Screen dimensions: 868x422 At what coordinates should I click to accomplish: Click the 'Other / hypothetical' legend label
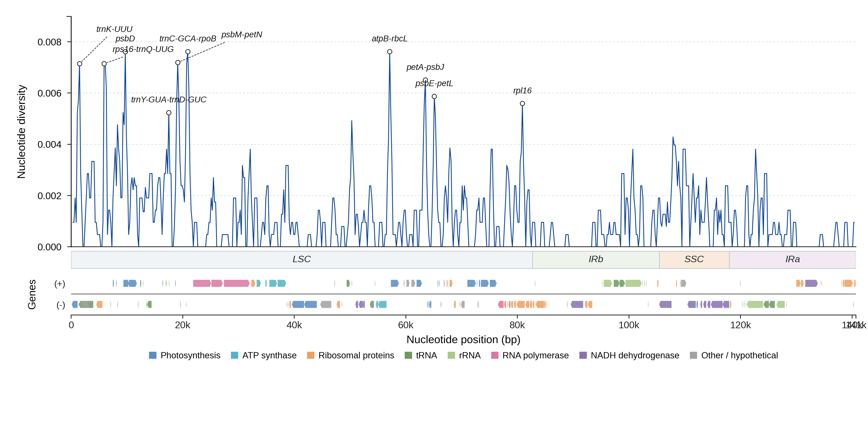[740, 355]
